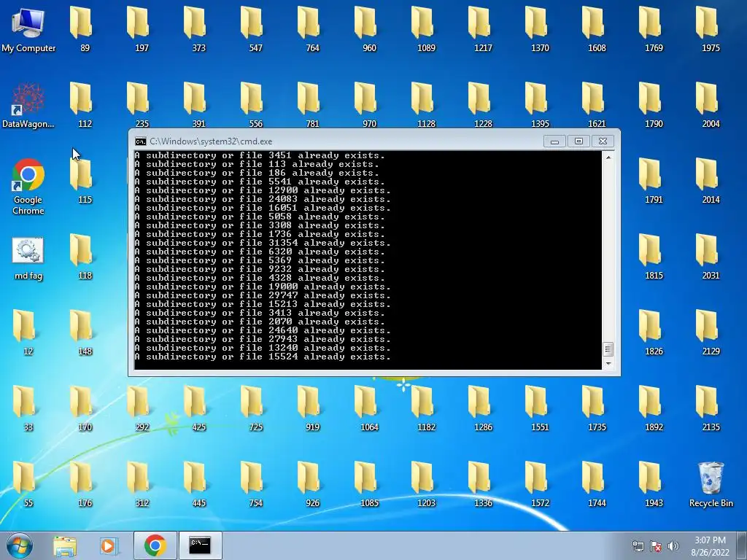747x560 pixels.
Task: Open the Windows Start menu orb
Action: click(20, 545)
